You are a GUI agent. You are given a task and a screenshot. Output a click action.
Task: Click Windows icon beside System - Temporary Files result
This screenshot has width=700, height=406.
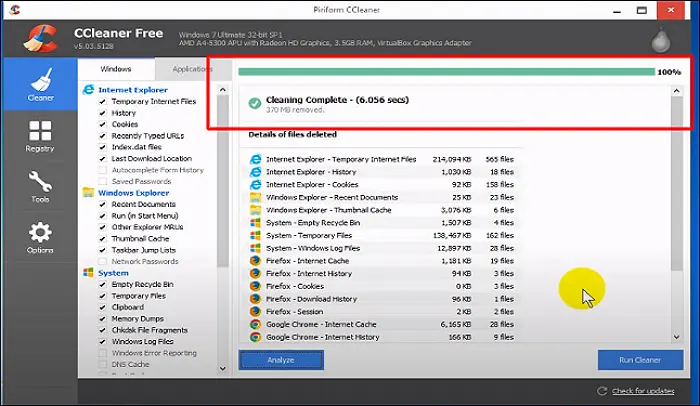255,235
